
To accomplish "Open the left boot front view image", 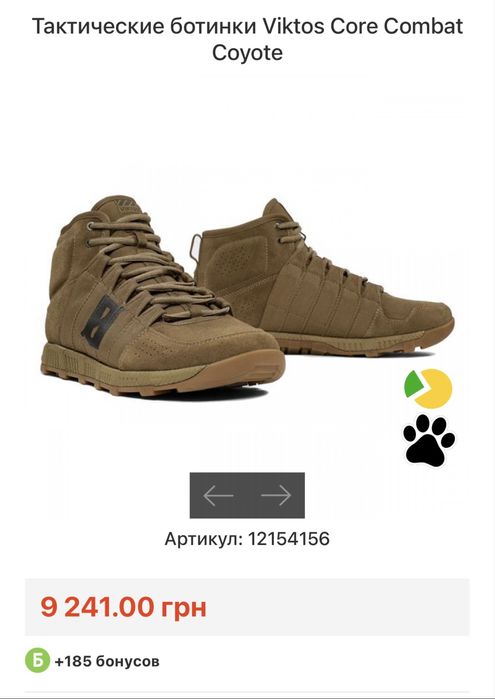I will [x=163, y=295].
